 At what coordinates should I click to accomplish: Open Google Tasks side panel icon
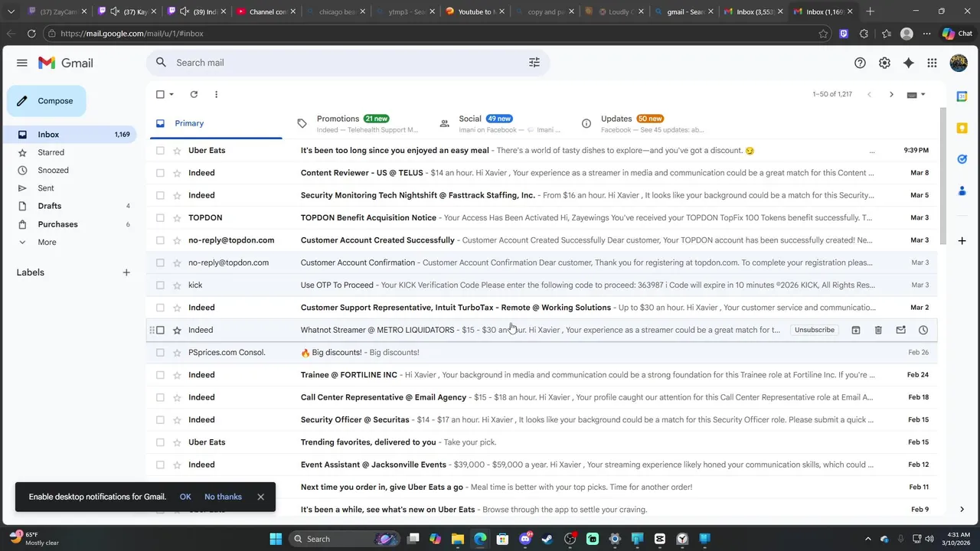tap(962, 159)
